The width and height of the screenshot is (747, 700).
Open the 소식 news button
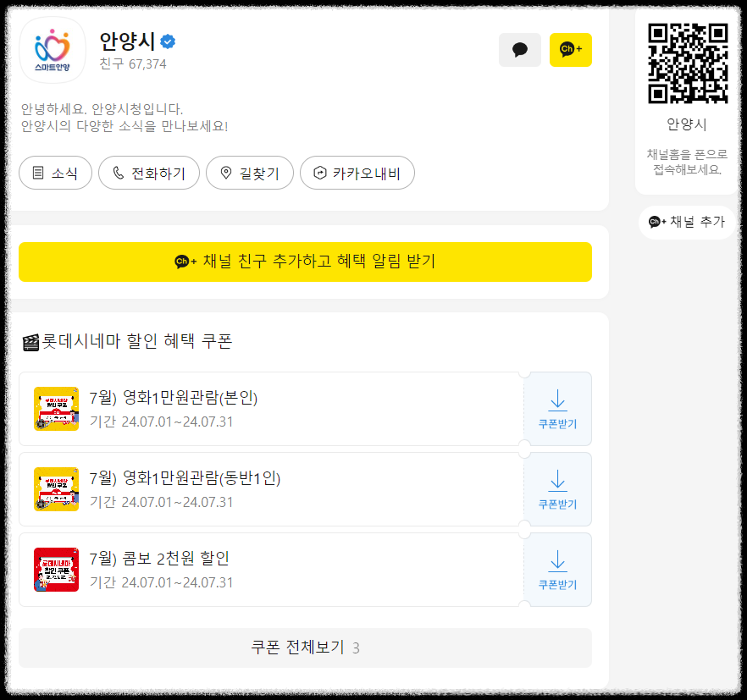pyautogui.click(x=55, y=173)
